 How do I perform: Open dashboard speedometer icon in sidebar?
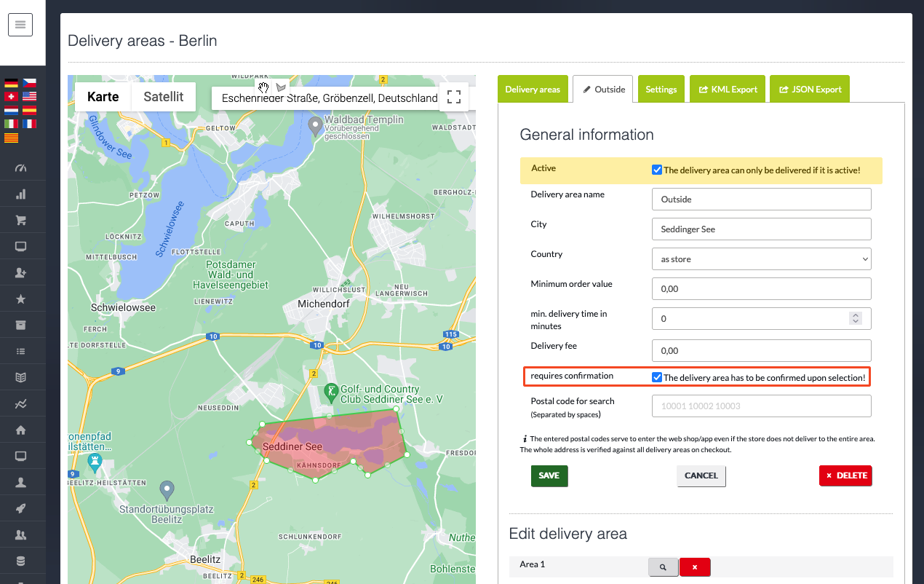(x=20, y=168)
